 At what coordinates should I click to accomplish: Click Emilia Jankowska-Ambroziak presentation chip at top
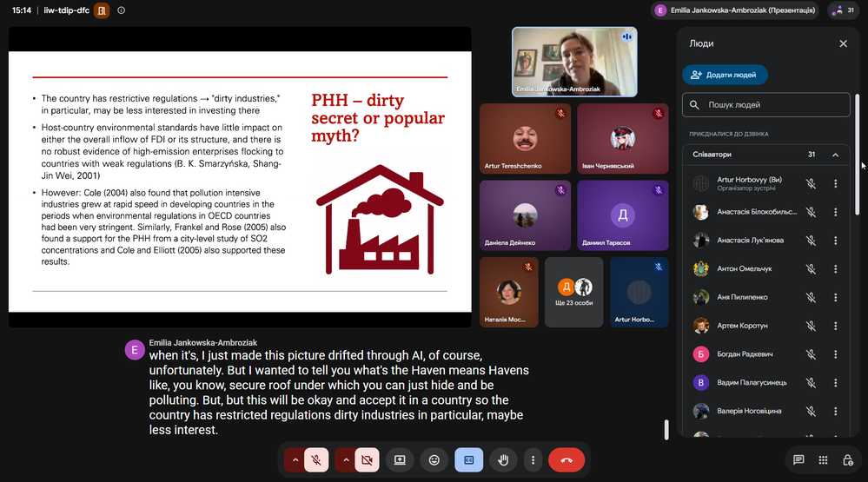tap(736, 10)
